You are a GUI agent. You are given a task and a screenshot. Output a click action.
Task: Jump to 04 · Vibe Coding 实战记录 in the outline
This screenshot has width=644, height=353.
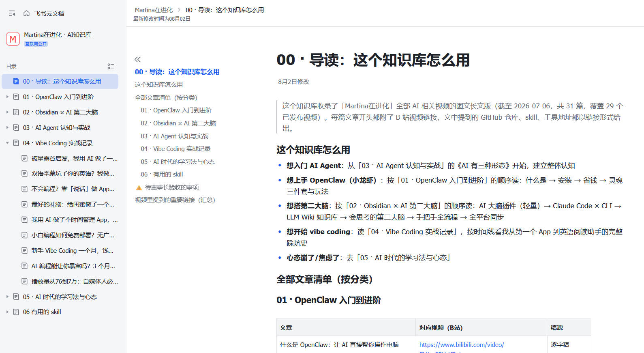point(175,149)
